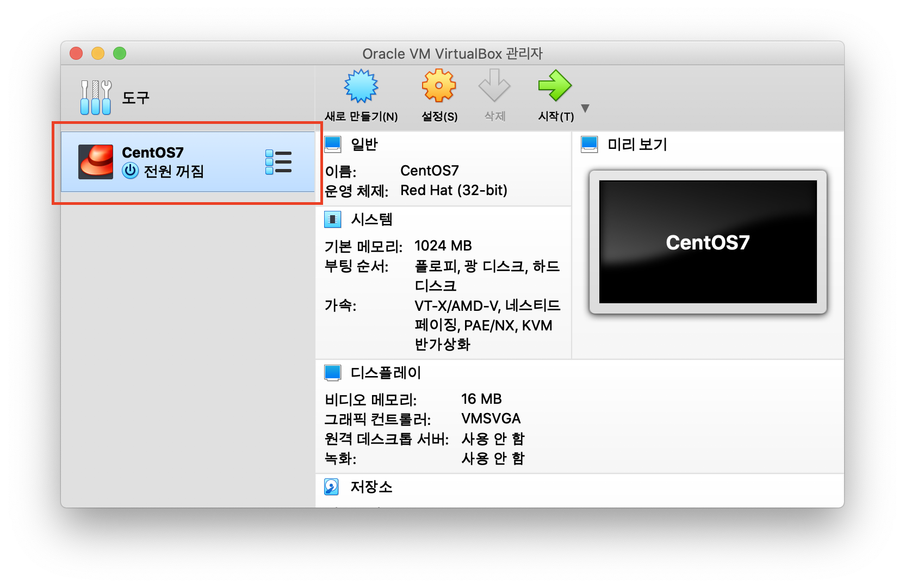Click the 시스템 section chip icon
This screenshot has height=588, width=905.
coord(333,220)
